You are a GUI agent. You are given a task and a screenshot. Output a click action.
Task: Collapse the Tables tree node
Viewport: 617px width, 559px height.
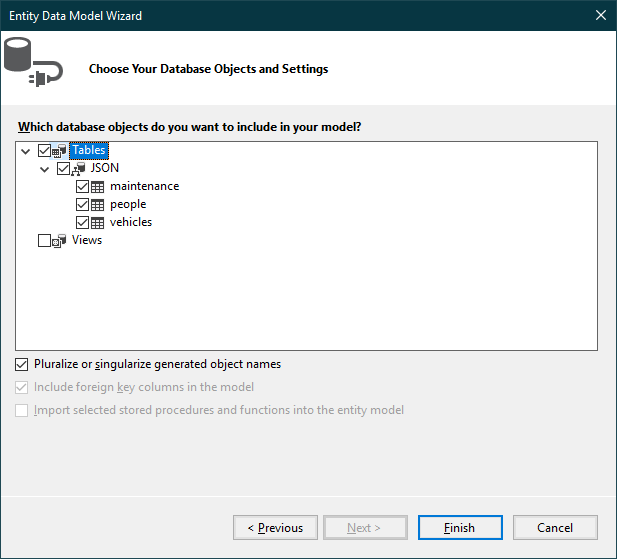[26, 151]
